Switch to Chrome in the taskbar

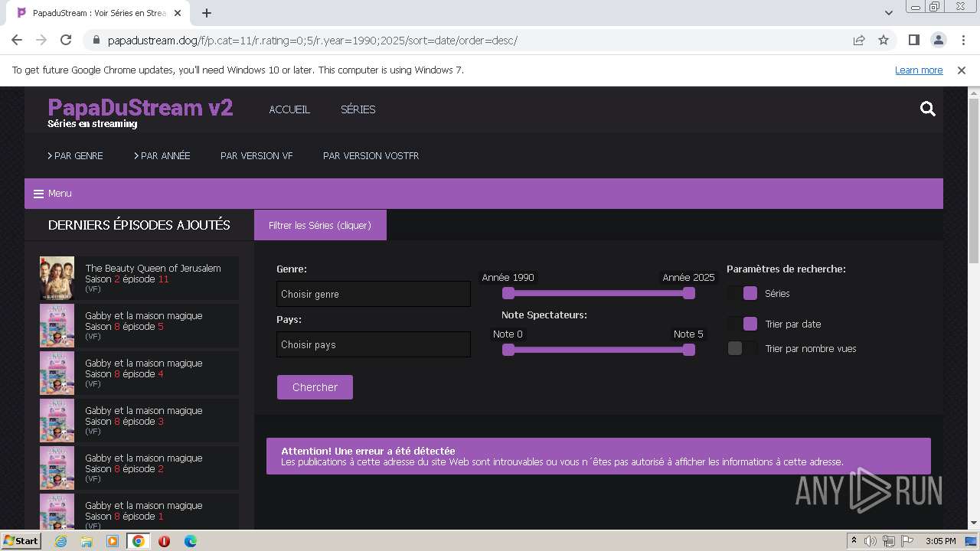(x=139, y=541)
